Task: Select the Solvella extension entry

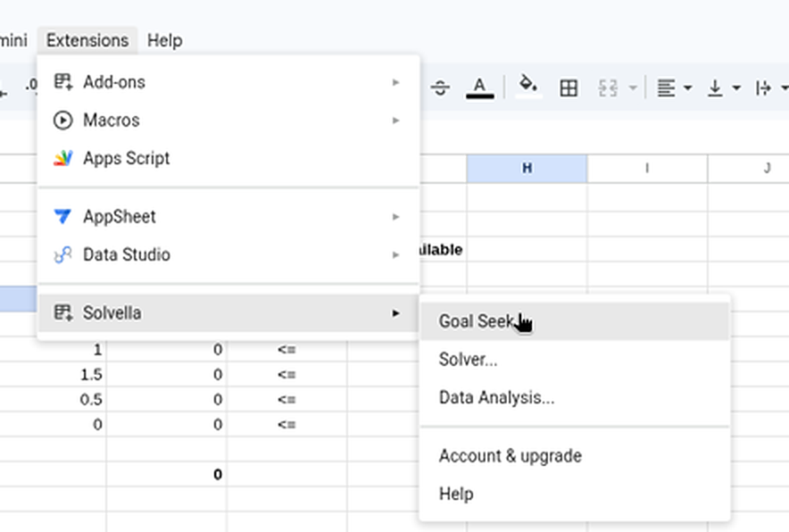Action: [228, 313]
